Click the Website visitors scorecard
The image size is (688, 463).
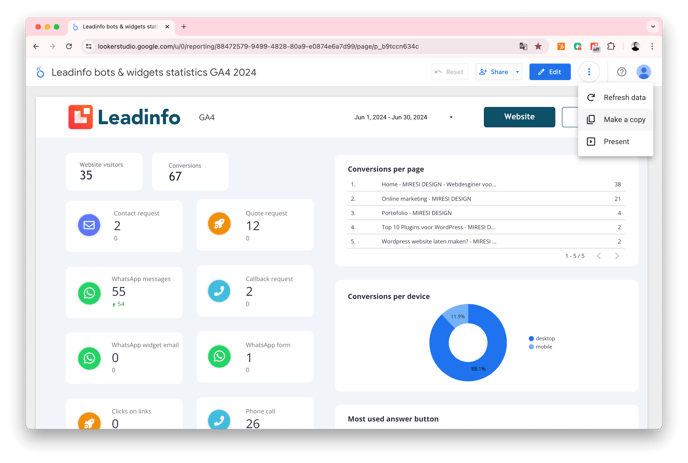(x=104, y=172)
